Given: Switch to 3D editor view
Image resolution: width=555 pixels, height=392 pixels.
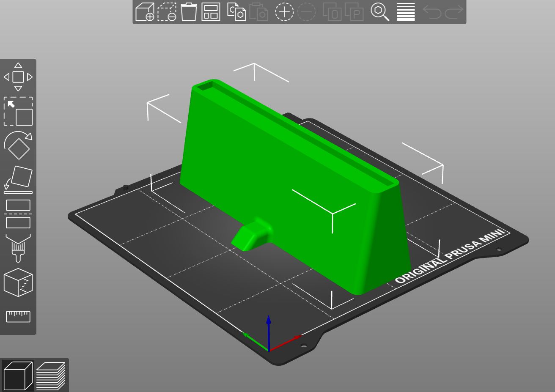Looking at the screenshot, I should pyautogui.click(x=18, y=375).
